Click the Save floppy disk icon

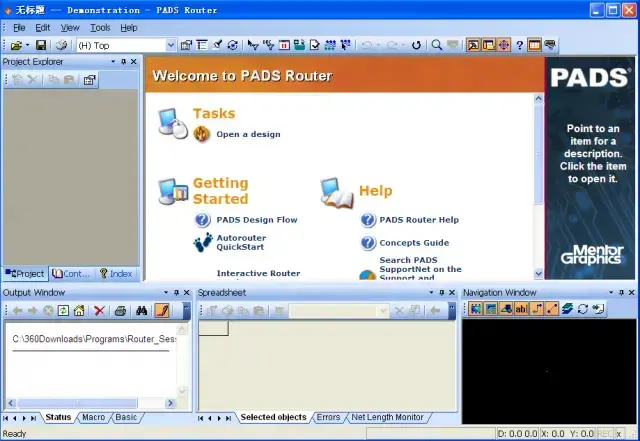pos(41,45)
